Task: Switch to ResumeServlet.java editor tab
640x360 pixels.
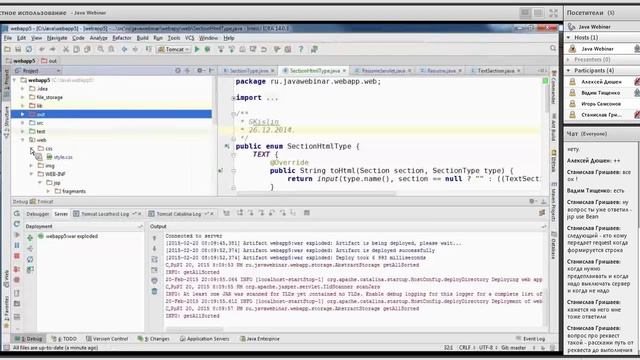Action: pos(383,71)
